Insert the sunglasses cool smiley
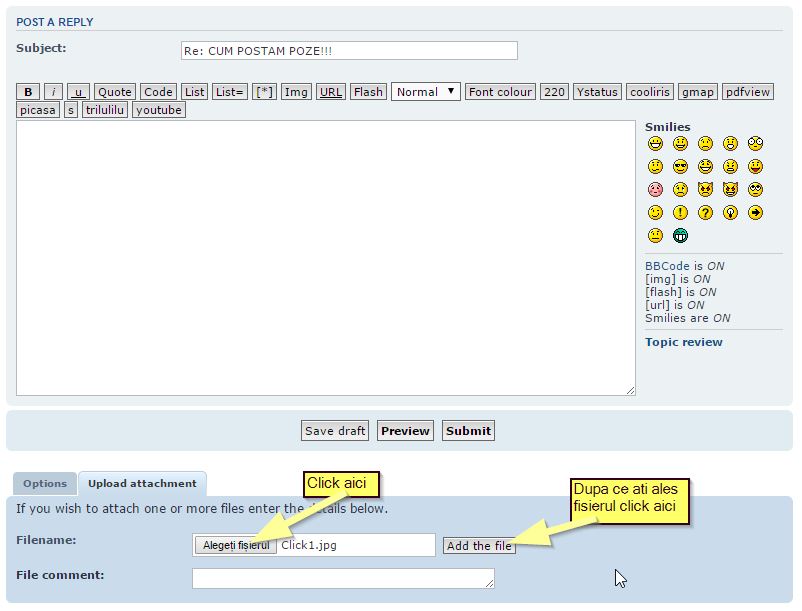Viewport: 802px width, 611px height. click(x=680, y=166)
